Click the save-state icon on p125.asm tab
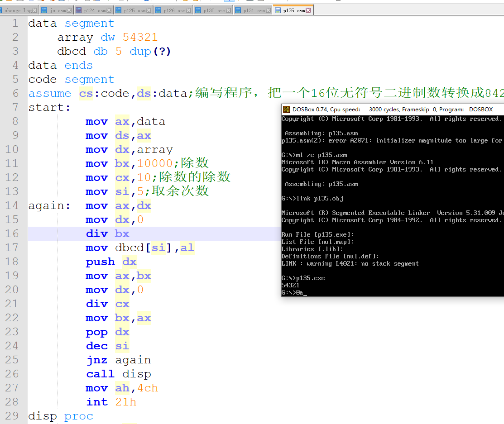 [x=118, y=10]
